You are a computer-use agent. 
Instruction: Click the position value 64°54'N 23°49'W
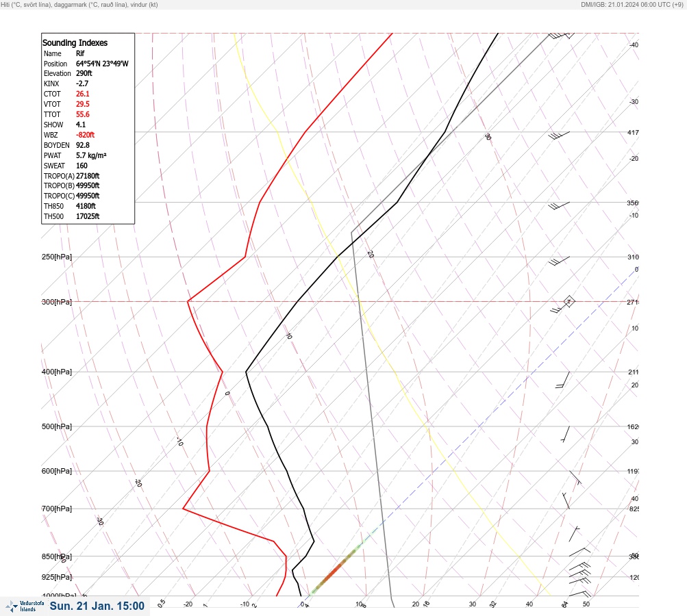pyautogui.click(x=102, y=64)
